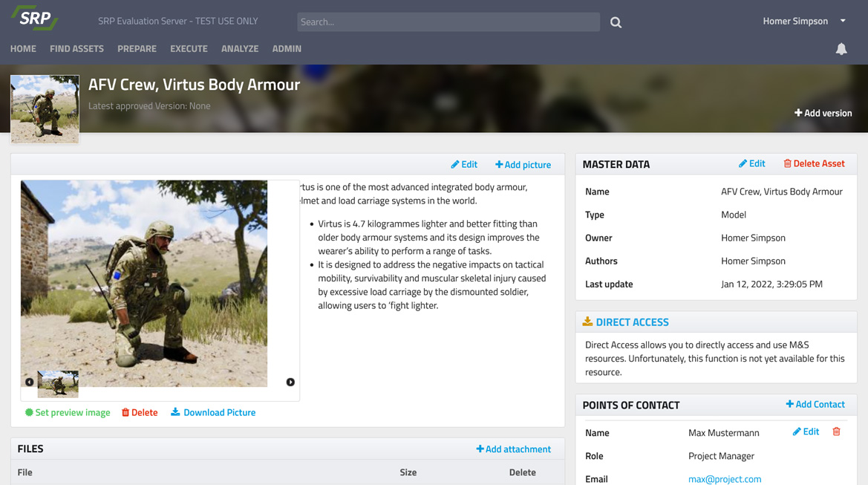Image resolution: width=868 pixels, height=485 pixels.
Task: Click the asset thumbnail in the header
Action: 45,109
